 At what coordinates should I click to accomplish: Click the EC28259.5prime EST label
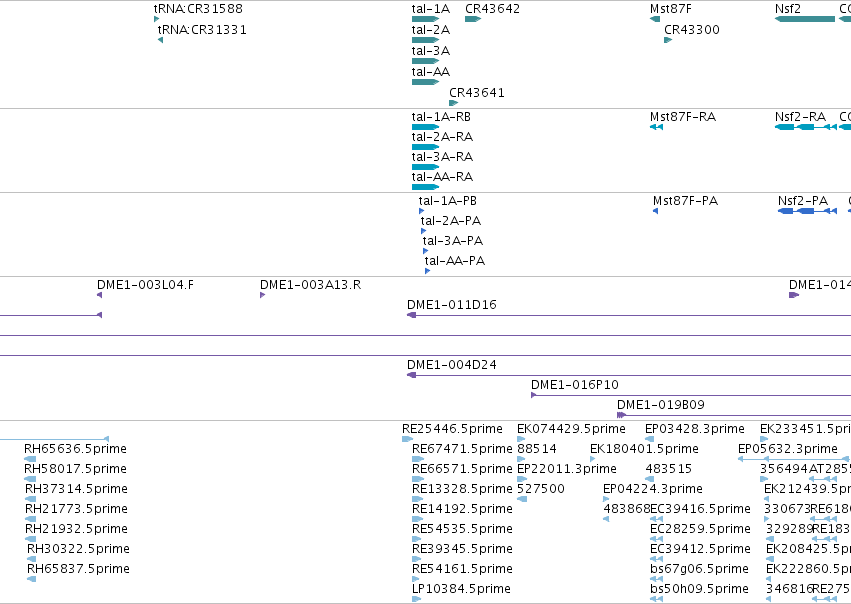point(701,529)
